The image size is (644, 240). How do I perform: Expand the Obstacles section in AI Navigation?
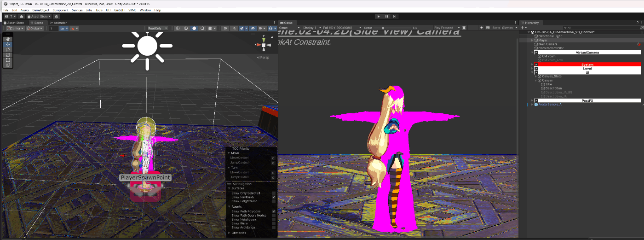click(x=229, y=233)
